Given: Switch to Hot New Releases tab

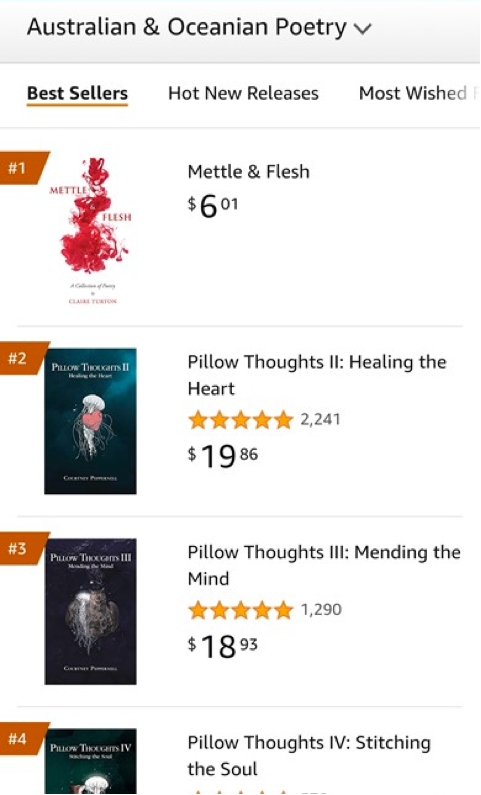Looking at the screenshot, I should (x=243, y=93).
